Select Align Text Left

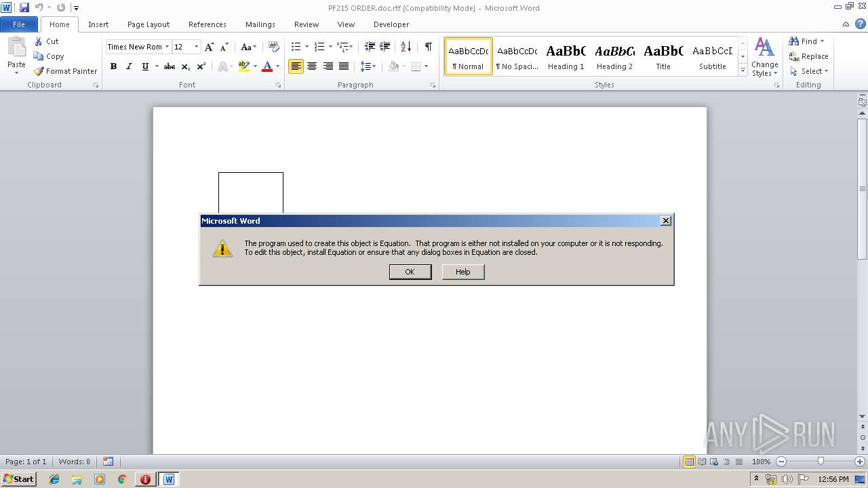[x=296, y=66]
